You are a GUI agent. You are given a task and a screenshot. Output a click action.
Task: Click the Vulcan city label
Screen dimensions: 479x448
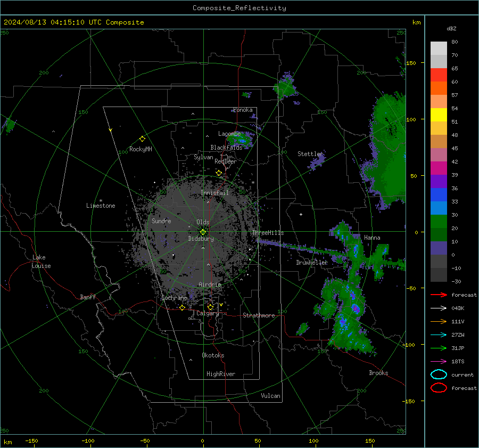(x=270, y=396)
